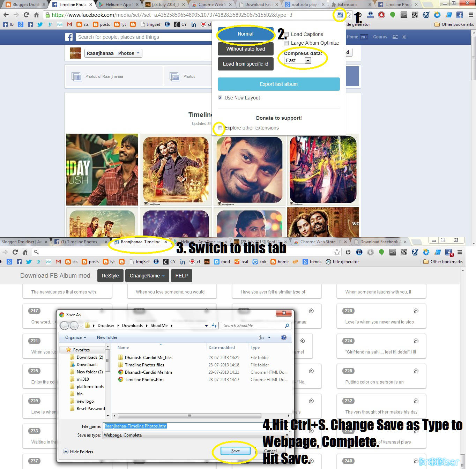The width and height of the screenshot is (476, 469).
Task: Open the QR code generator extension
Action: tap(415, 15)
